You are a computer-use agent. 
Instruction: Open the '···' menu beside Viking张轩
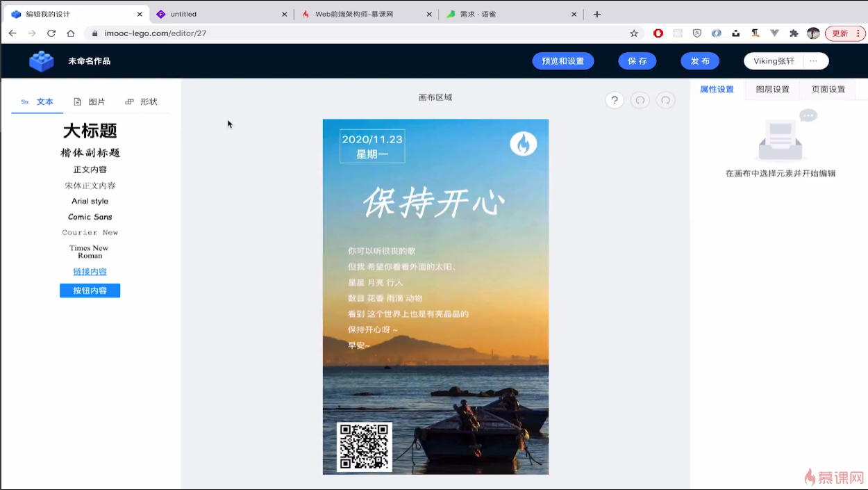coord(814,60)
